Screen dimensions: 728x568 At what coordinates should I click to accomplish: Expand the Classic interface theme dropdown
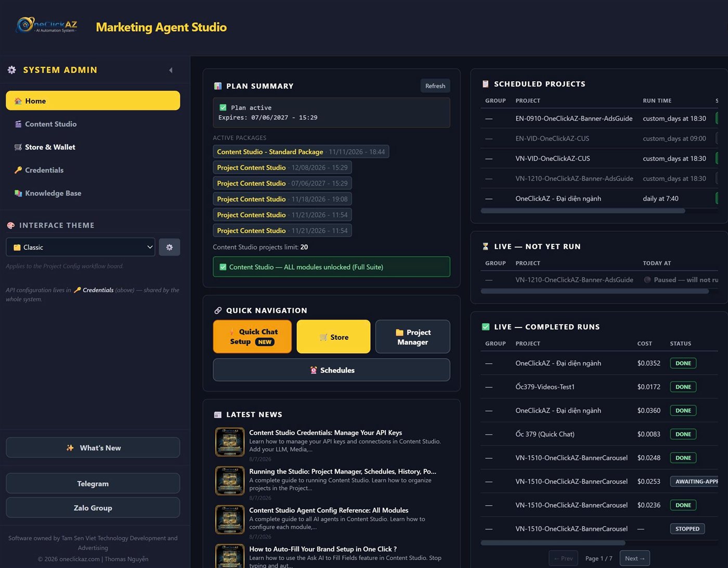pos(81,247)
